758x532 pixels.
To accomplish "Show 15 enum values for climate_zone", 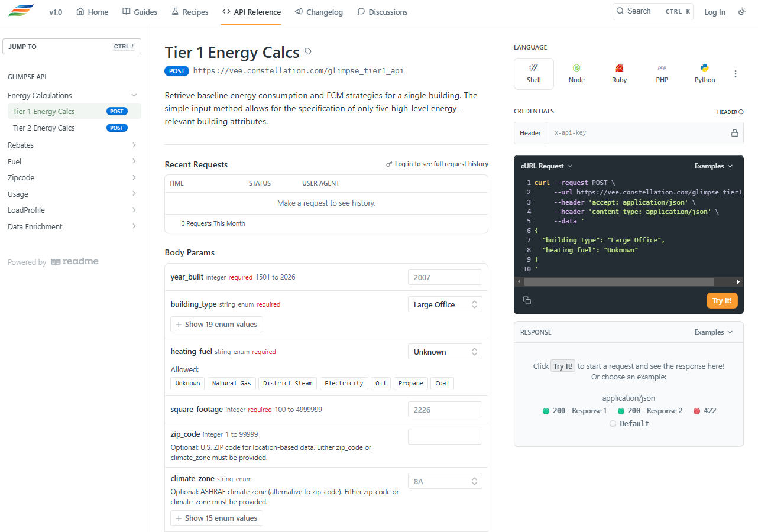I will click(x=216, y=518).
